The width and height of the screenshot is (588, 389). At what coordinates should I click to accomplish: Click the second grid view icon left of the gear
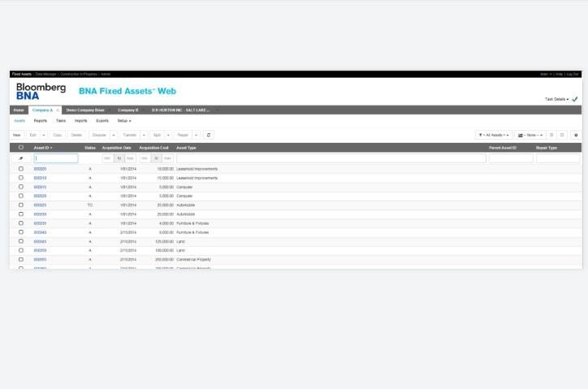click(x=562, y=135)
